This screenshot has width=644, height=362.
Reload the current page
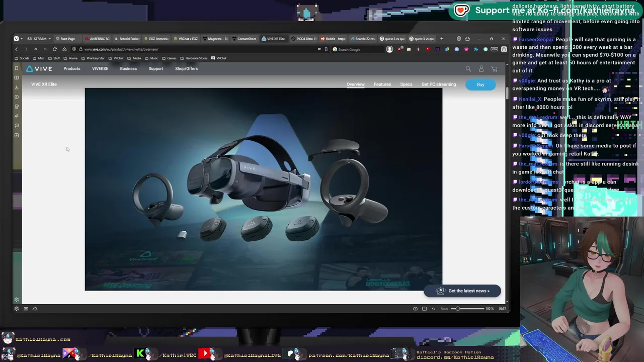click(x=55, y=49)
